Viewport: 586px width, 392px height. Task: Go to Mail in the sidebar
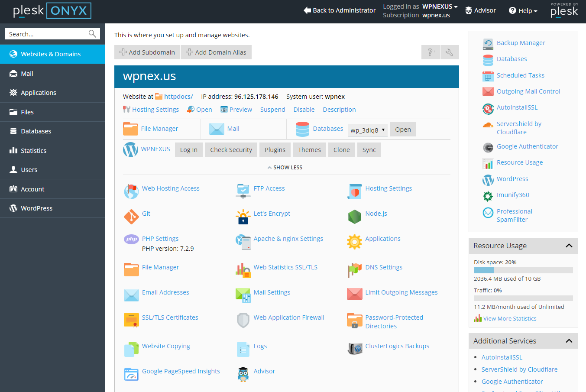(52, 74)
